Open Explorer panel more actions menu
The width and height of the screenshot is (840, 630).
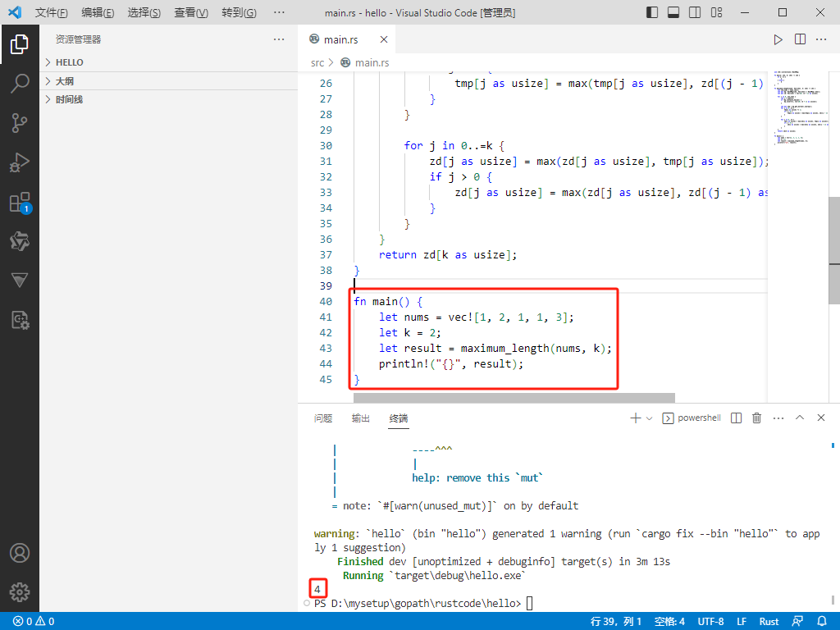coord(279,39)
